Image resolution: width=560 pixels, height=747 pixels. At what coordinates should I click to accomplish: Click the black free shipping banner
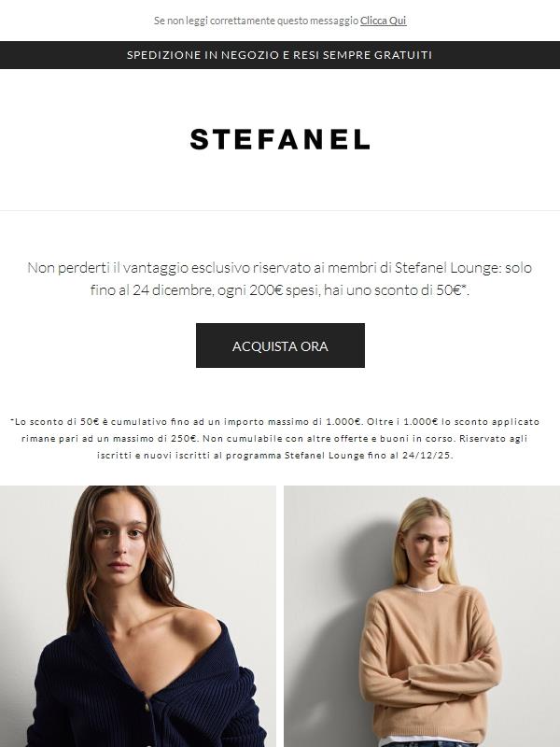[280, 55]
